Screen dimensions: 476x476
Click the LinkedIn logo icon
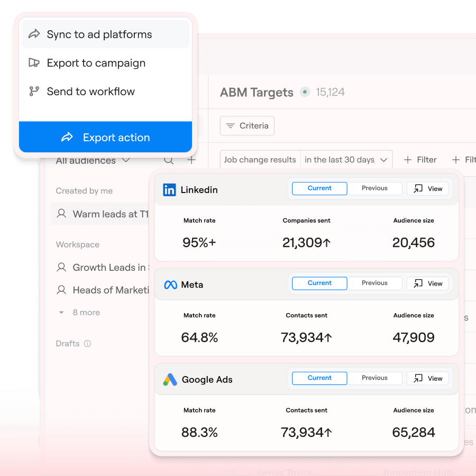169,190
